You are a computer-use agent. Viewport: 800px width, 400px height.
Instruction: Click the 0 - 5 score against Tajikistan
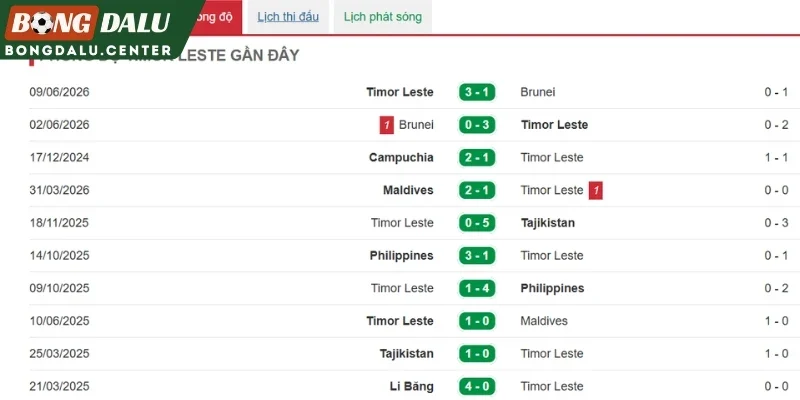click(477, 223)
